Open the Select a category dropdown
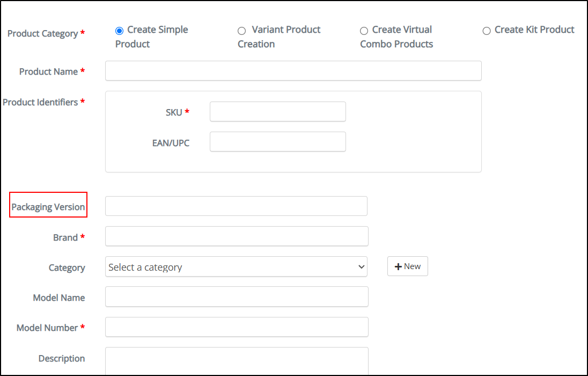This screenshot has width=588, height=376. (x=236, y=267)
